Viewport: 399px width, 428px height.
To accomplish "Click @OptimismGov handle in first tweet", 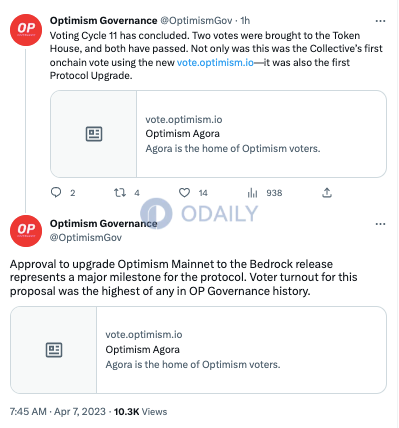I will coord(196,21).
